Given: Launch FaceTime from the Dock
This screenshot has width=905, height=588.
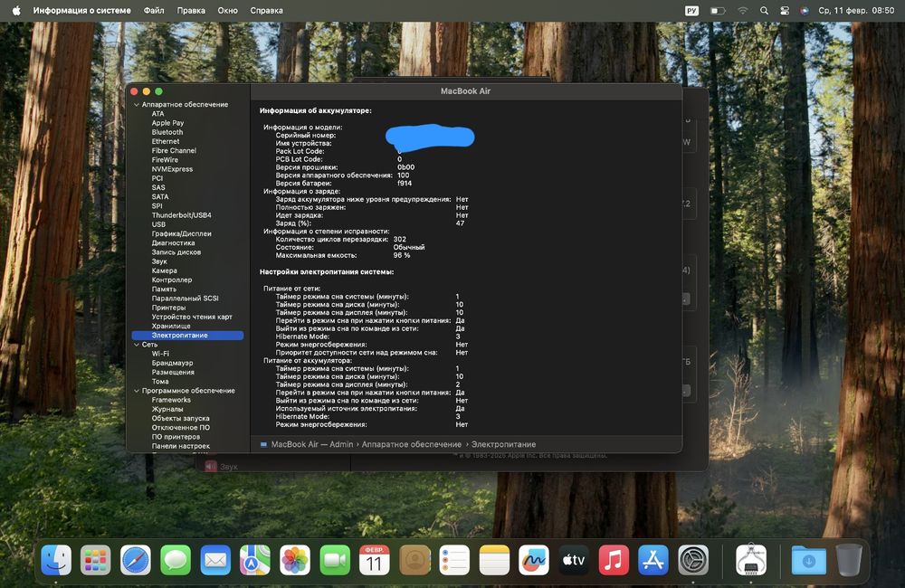Looking at the screenshot, I should point(335,560).
